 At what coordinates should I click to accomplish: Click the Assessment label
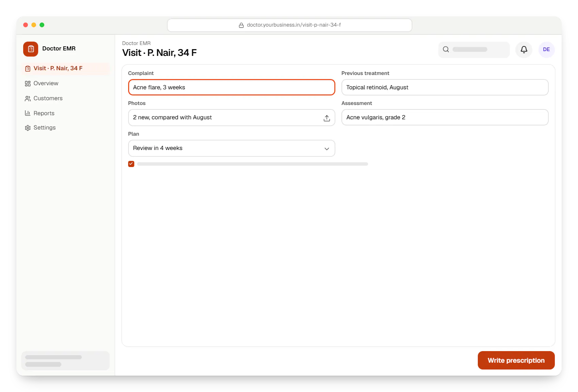coord(357,103)
